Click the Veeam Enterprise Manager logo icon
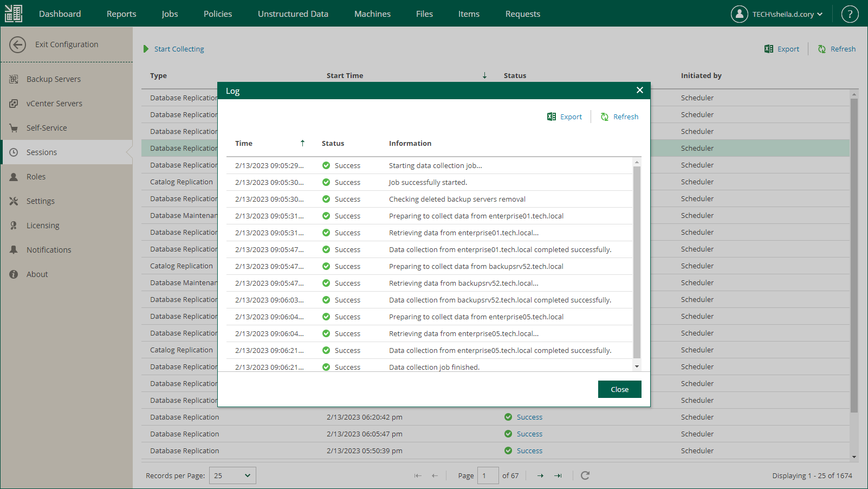Viewport: 868px width, 489px height. coord(14,14)
